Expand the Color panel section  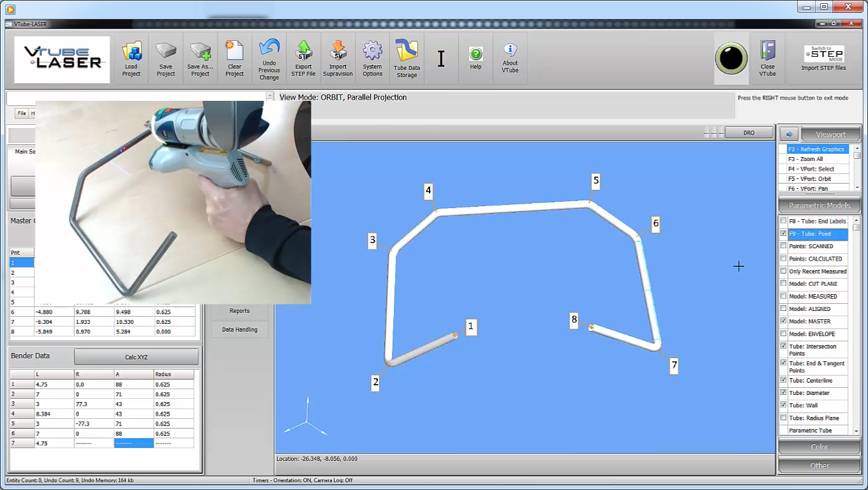819,447
